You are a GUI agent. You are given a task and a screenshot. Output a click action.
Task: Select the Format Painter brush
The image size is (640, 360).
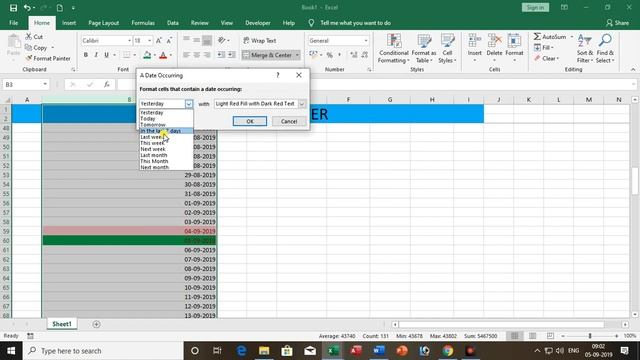click(x=29, y=58)
